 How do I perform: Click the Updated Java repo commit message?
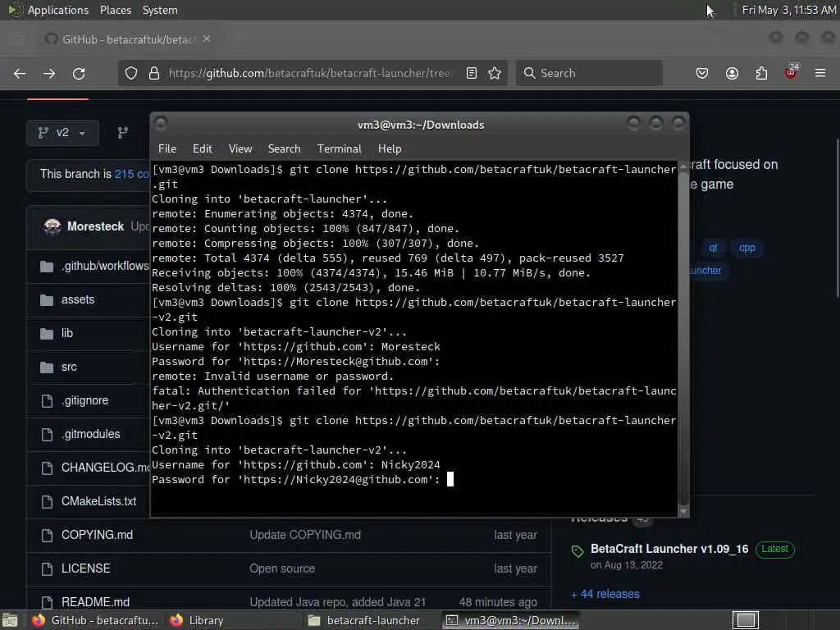coord(337,602)
